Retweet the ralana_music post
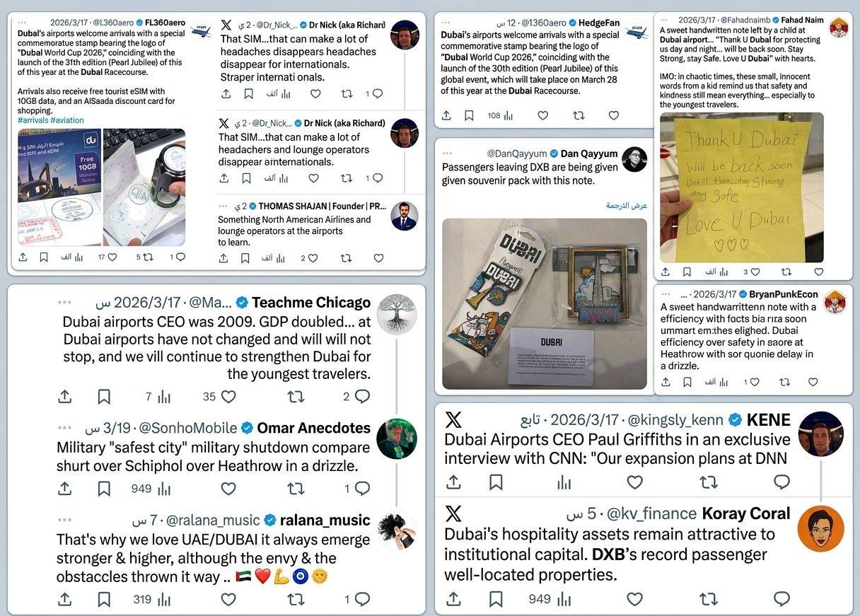 [296, 600]
